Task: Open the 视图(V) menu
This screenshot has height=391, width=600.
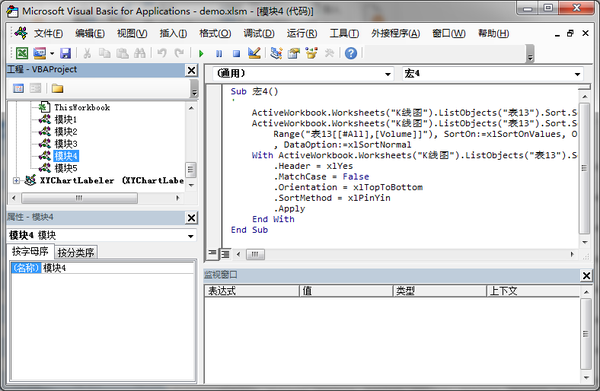Action: click(x=132, y=33)
